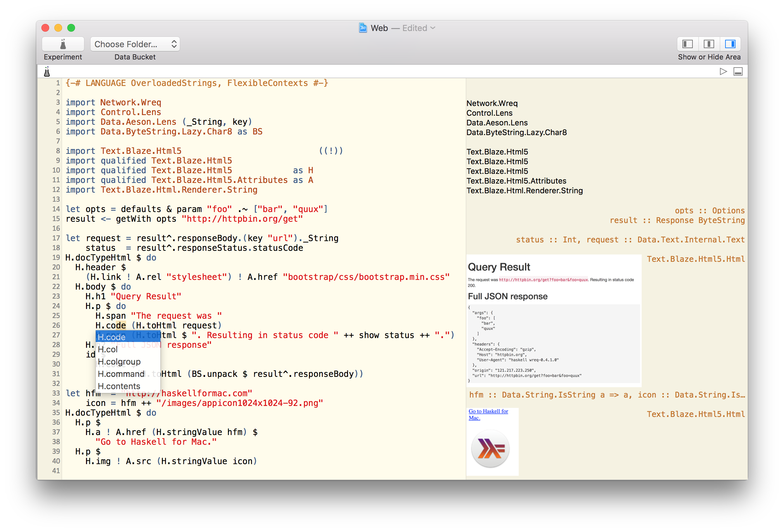Click Text.Blaze.Html5.Html type beside Haskell logo
Image resolution: width=784 pixels, height=532 pixels.
click(696, 414)
